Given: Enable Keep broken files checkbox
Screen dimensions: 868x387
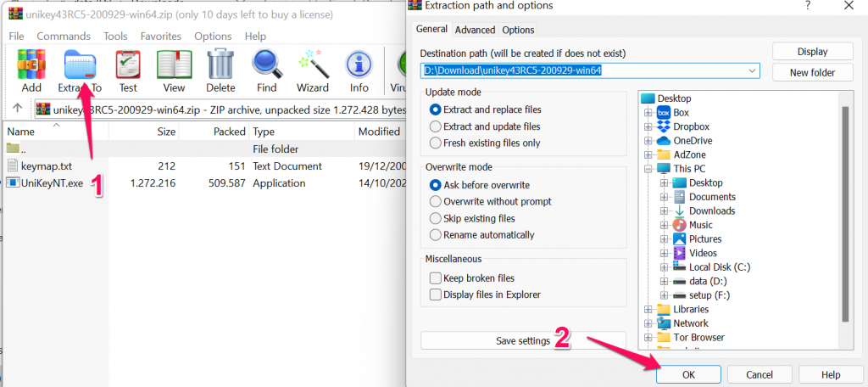Looking at the screenshot, I should (436, 278).
